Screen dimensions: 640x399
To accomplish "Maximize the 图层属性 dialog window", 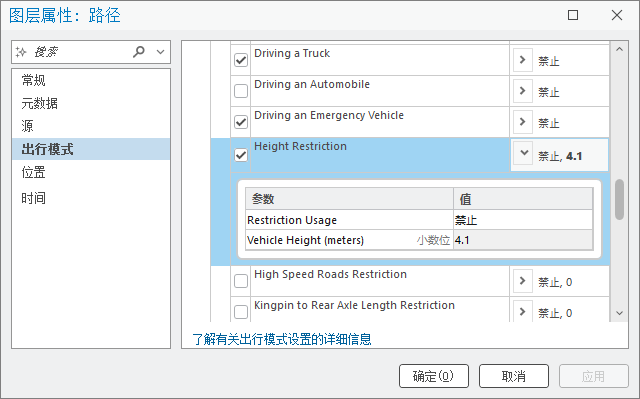I will (x=573, y=15).
